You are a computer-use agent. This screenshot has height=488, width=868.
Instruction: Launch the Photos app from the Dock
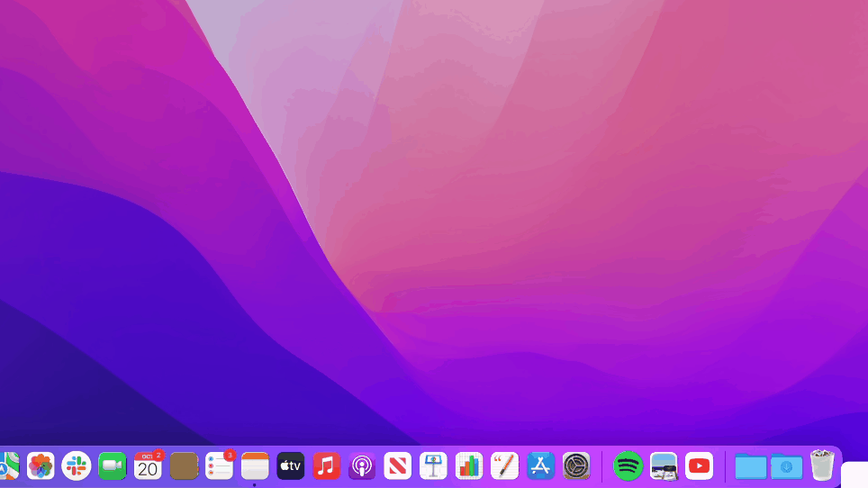pyautogui.click(x=41, y=465)
